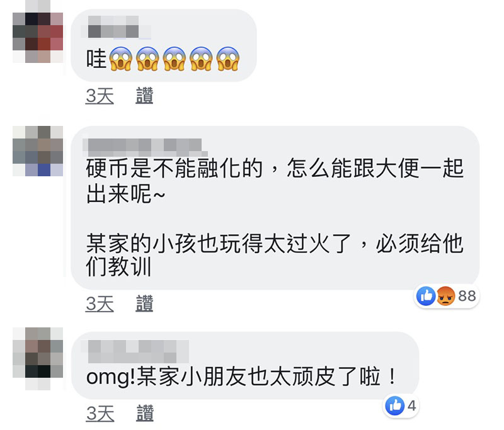
Task: Like the 哇 comment using 讚
Action: 144,96
